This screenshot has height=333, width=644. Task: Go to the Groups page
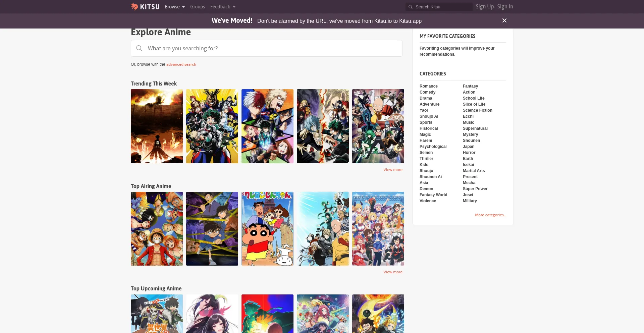(x=197, y=7)
